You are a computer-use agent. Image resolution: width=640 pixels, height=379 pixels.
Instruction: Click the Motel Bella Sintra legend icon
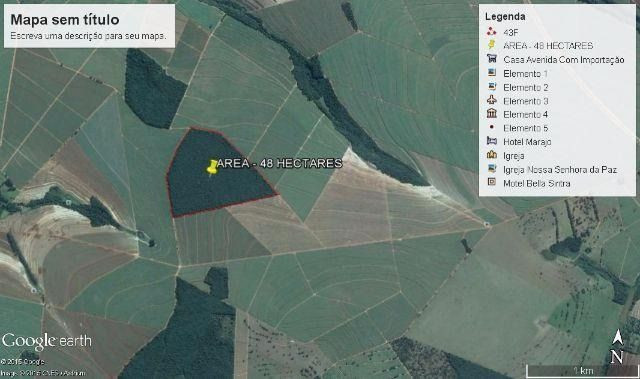coord(492,182)
